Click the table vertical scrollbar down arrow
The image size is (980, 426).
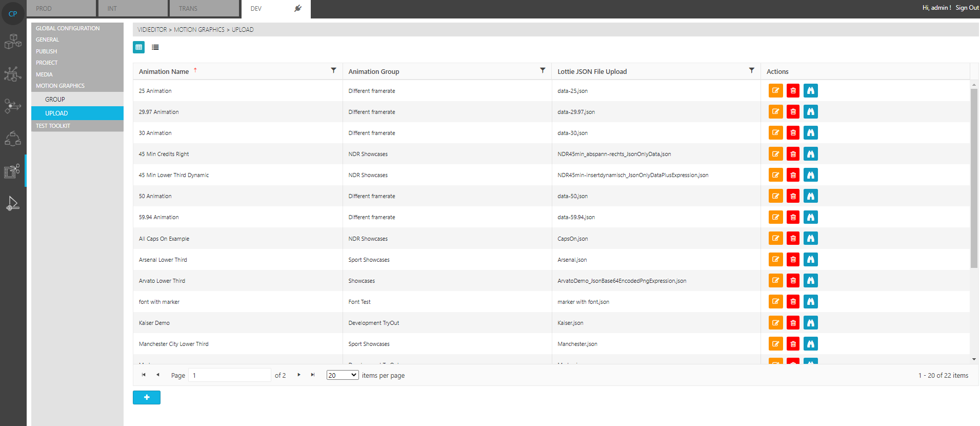click(x=974, y=359)
